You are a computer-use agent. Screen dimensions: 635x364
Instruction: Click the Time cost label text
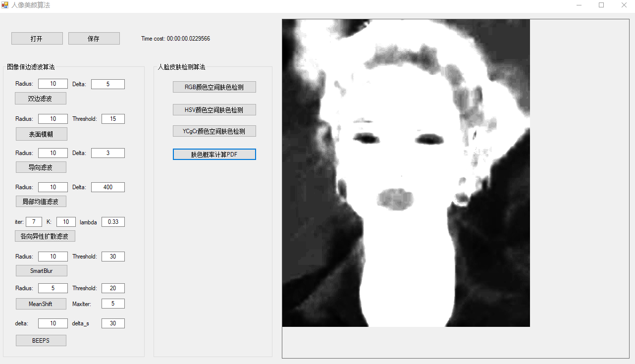point(175,39)
